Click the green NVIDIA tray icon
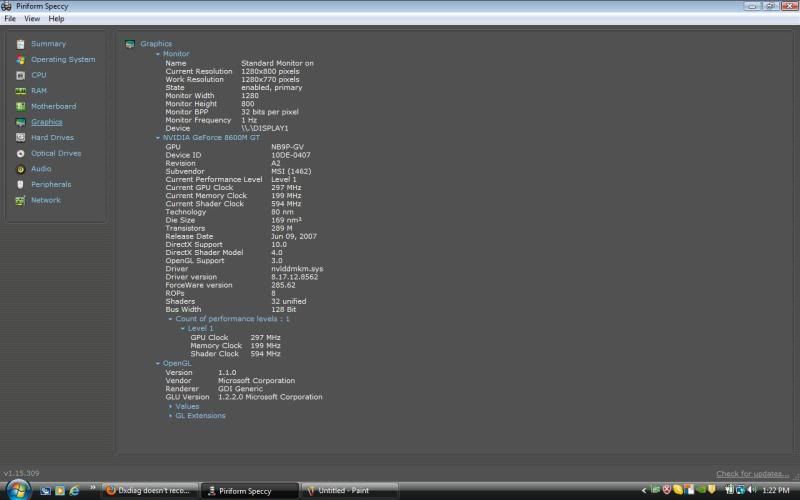This screenshot has width=800, height=500. [701, 490]
